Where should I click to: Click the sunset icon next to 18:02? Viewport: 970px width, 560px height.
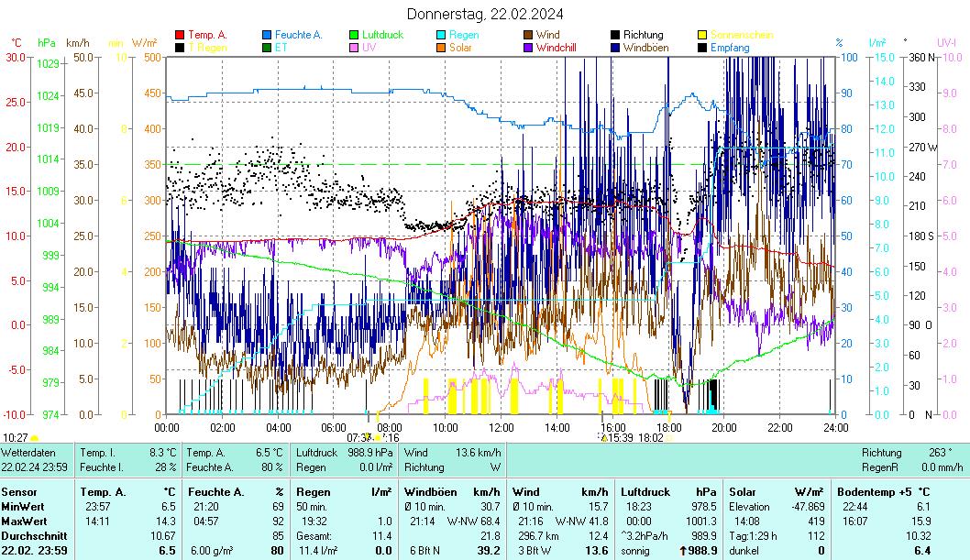(669, 438)
